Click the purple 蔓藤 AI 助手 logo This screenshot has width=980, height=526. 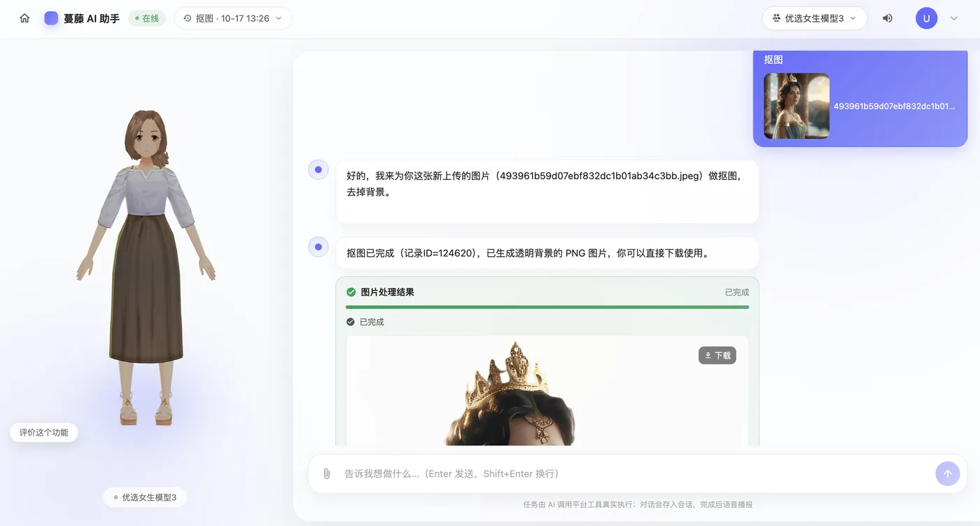click(x=51, y=18)
